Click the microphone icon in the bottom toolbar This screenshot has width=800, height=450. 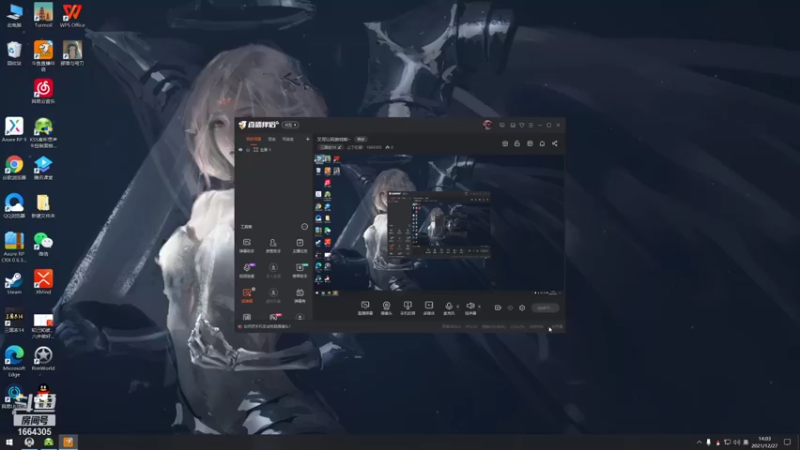(448, 308)
